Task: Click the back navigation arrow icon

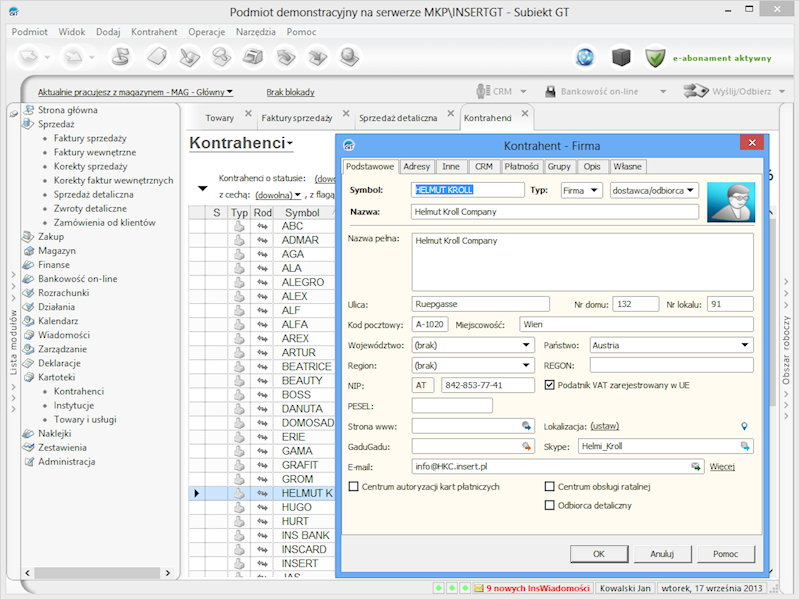Action: [29, 57]
